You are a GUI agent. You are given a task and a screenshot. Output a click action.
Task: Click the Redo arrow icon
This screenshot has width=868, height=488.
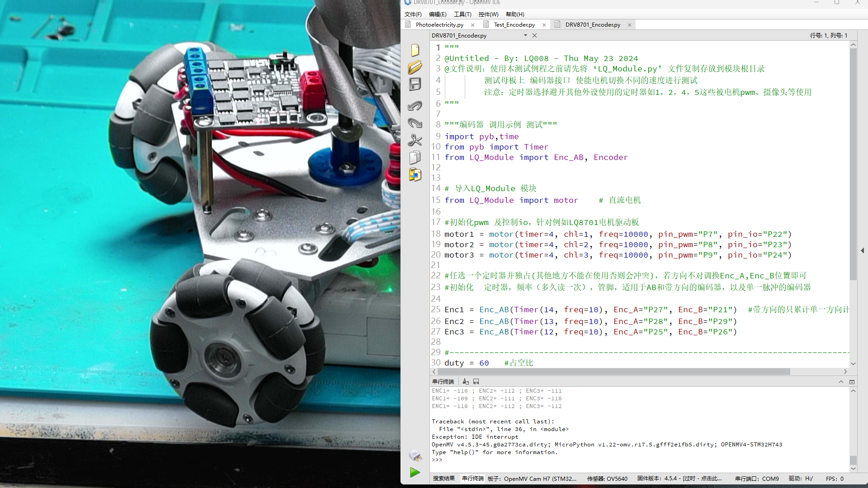click(415, 123)
